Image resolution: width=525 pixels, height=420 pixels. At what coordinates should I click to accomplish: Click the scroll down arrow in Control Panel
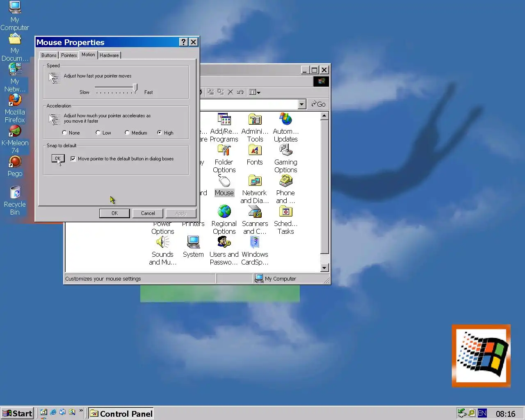coord(324,268)
